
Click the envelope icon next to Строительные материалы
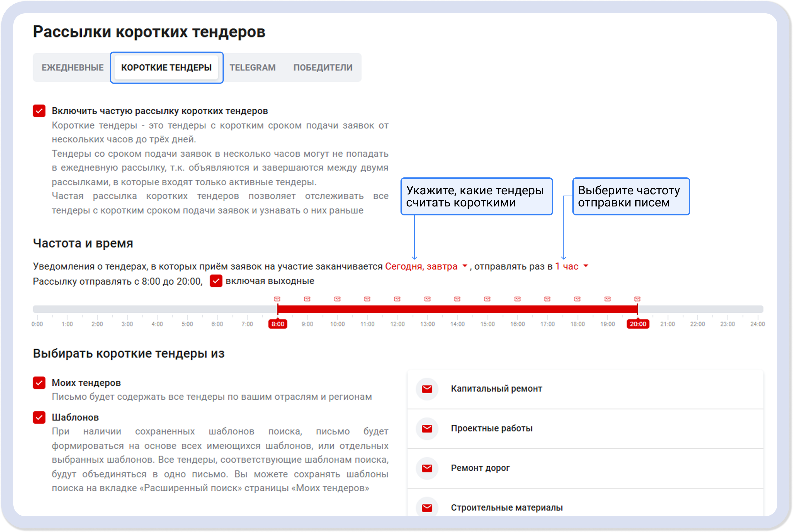tap(427, 508)
